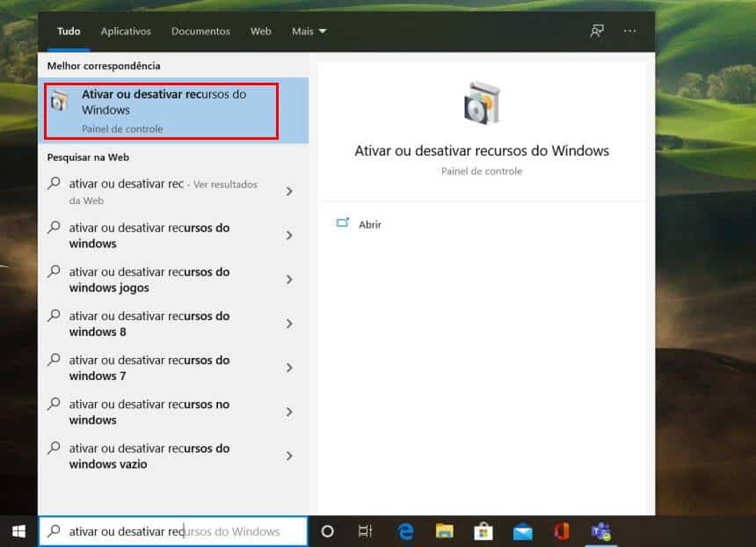Click preview title 'Ativar ou desativar recursos do Windows'
The width and height of the screenshot is (756, 547).
[x=482, y=150]
